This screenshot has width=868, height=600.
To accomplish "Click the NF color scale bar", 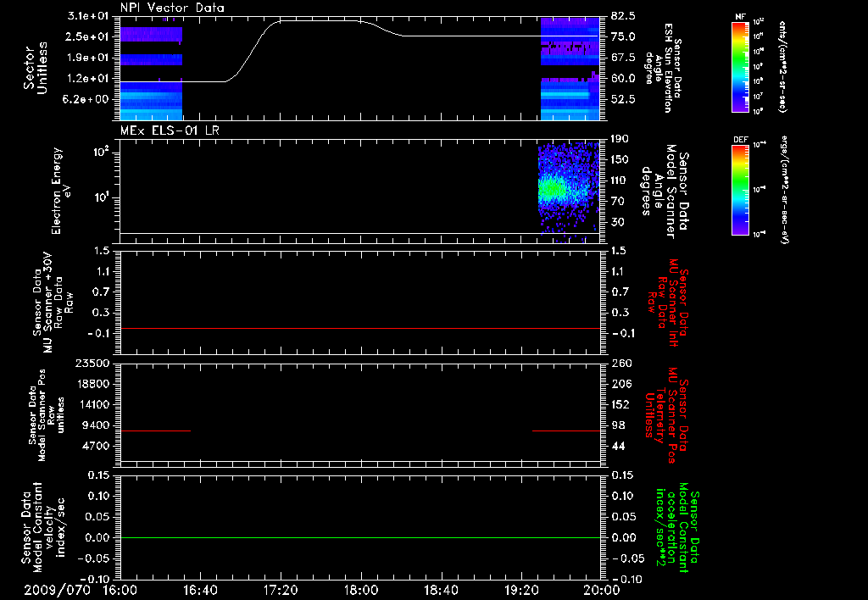I will tap(741, 66).
